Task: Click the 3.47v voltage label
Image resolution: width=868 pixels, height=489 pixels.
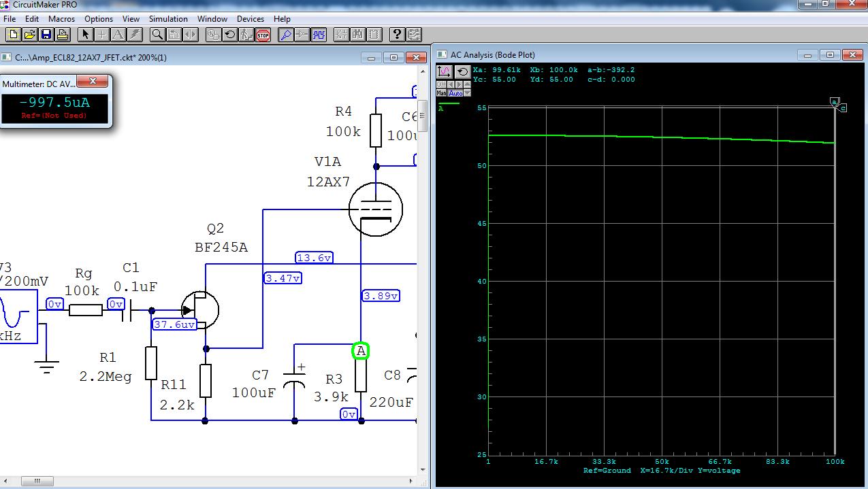Action: point(283,278)
